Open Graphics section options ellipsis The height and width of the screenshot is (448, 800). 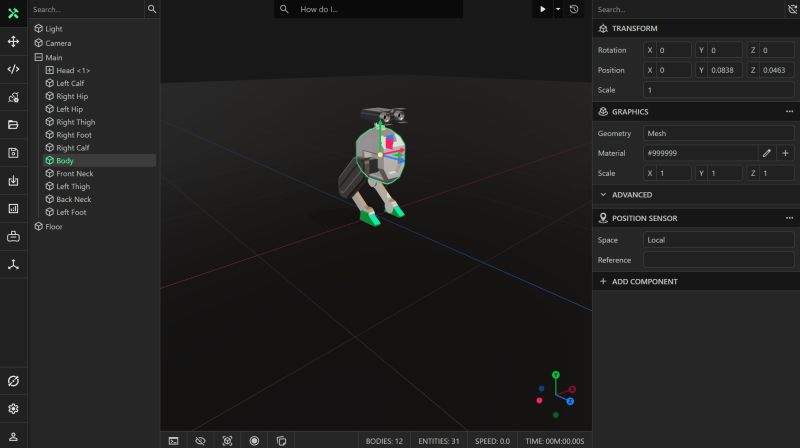pyautogui.click(x=789, y=111)
